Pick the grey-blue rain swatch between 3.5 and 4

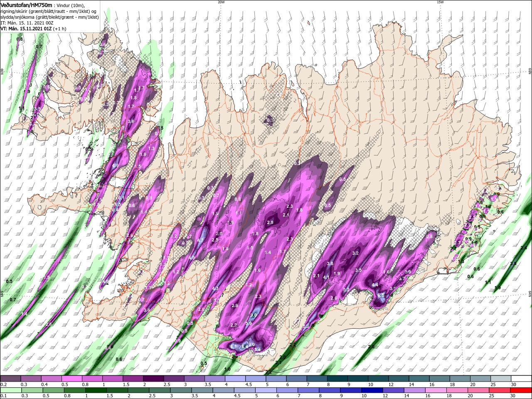tap(202, 390)
